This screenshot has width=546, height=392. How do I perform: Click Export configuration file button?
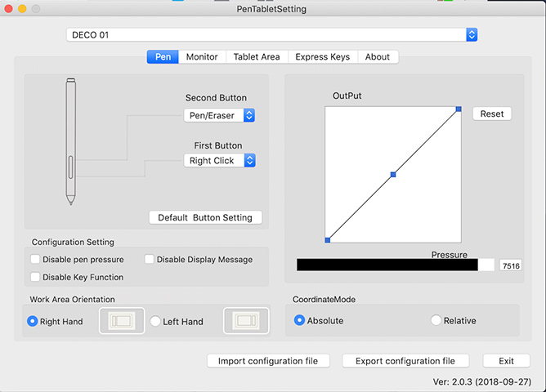[x=405, y=361]
